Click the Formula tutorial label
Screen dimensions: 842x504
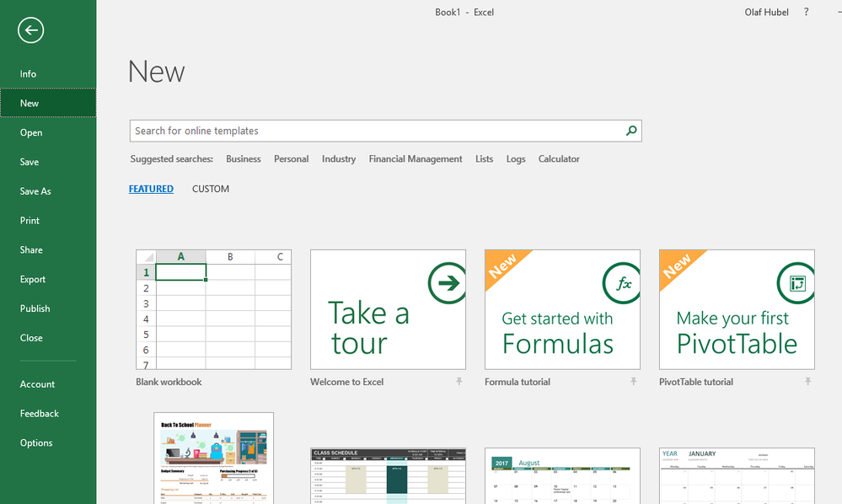[518, 382]
